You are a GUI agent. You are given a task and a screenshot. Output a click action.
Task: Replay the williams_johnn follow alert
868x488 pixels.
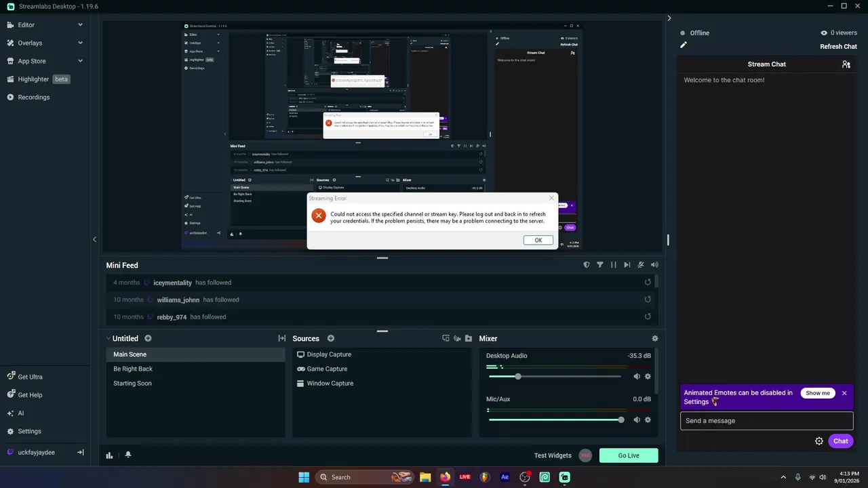tap(648, 300)
